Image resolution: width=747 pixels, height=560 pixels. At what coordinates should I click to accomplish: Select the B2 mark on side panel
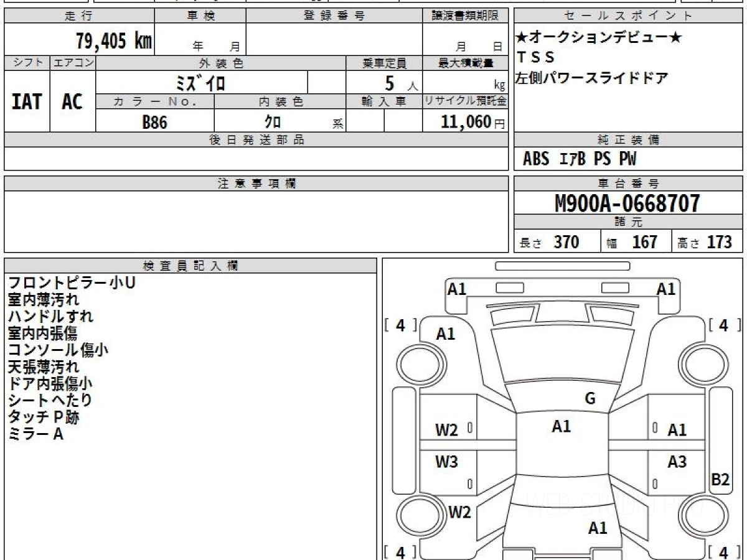tap(720, 480)
